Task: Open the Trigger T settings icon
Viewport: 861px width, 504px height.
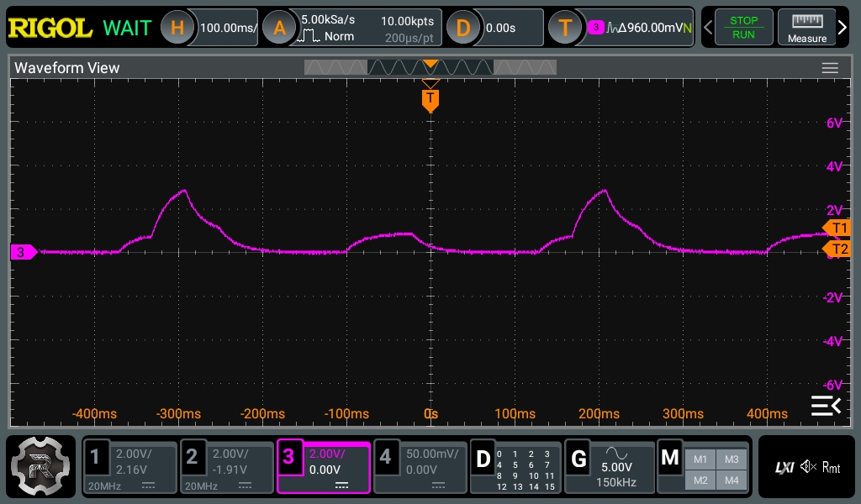Action: tap(565, 28)
